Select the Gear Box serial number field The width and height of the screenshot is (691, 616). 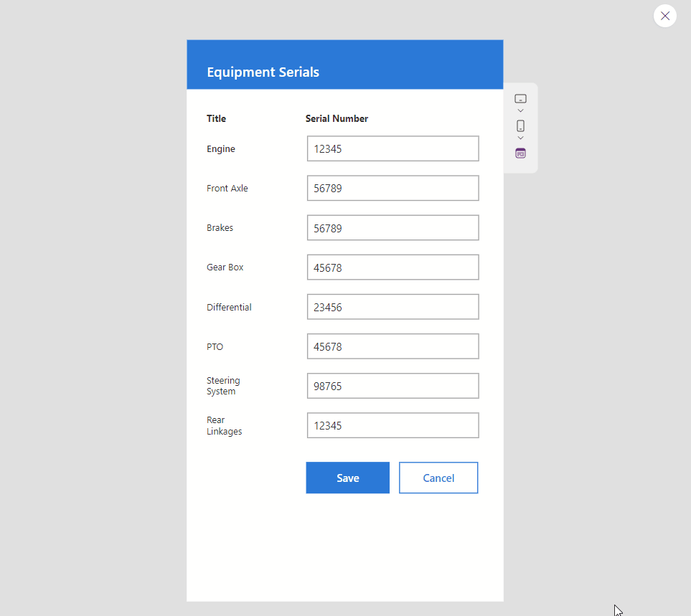pos(392,267)
